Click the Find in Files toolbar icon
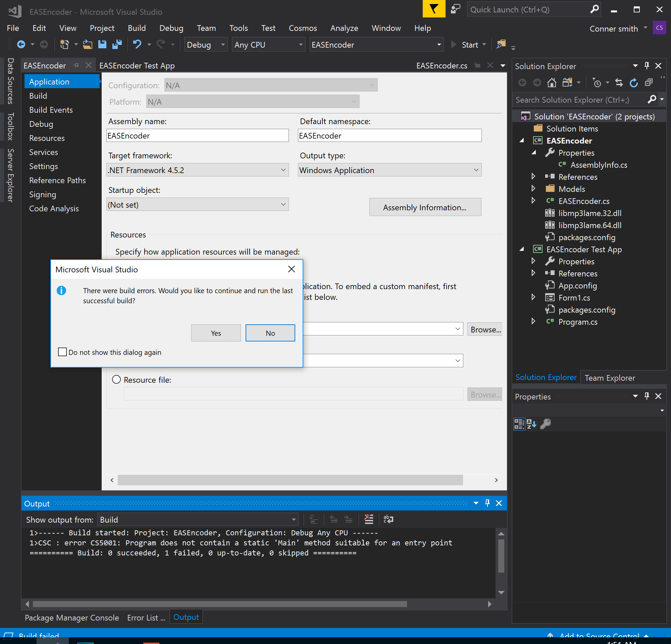 coord(501,45)
